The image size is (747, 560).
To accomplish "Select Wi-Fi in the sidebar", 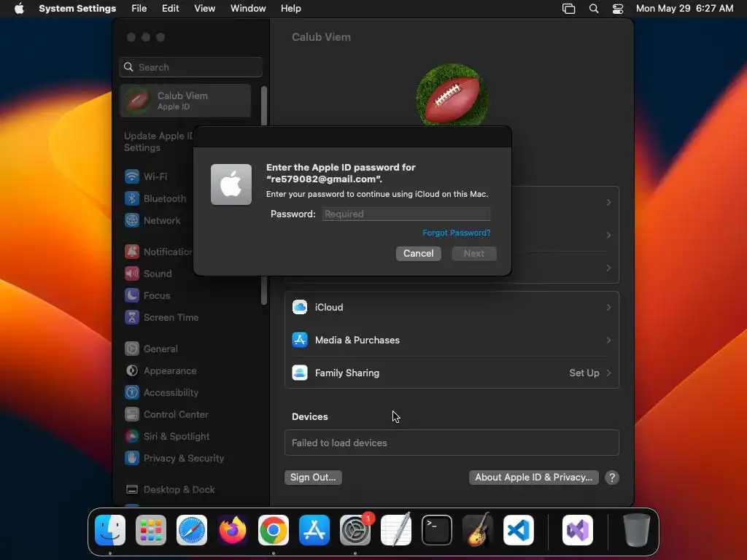I will pyautogui.click(x=146, y=176).
